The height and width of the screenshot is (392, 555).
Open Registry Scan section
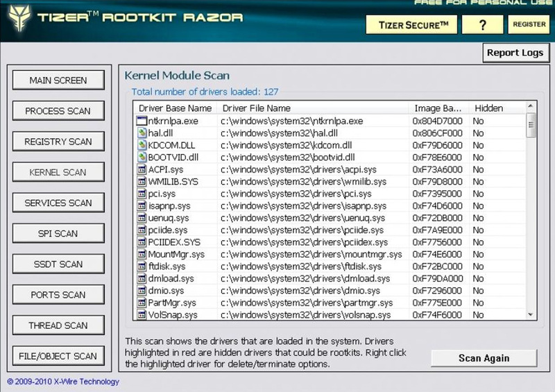click(58, 142)
